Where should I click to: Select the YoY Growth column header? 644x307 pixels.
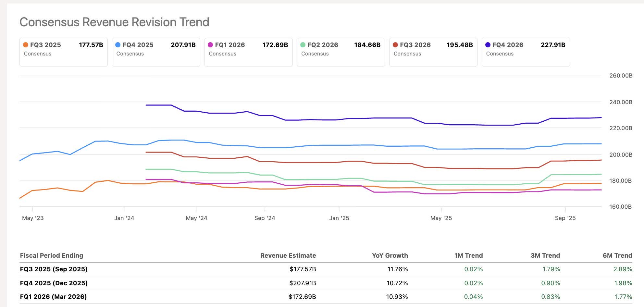(390, 255)
